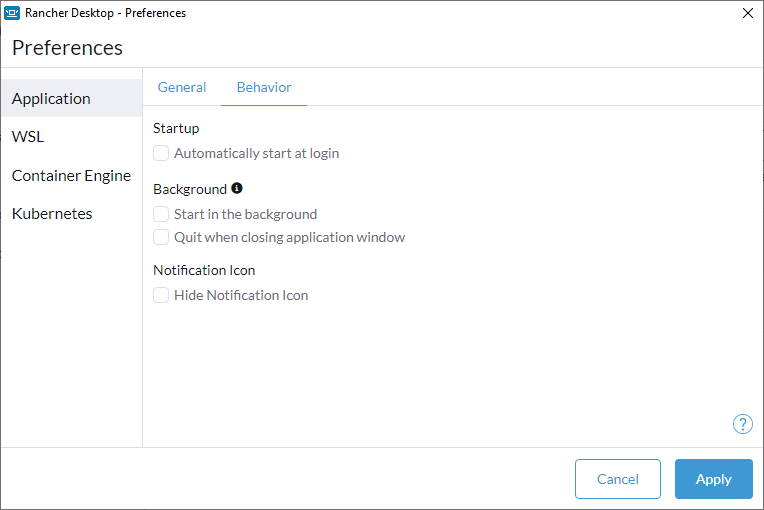The image size is (764, 510).
Task: Open the help question mark icon
Action: [x=743, y=424]
